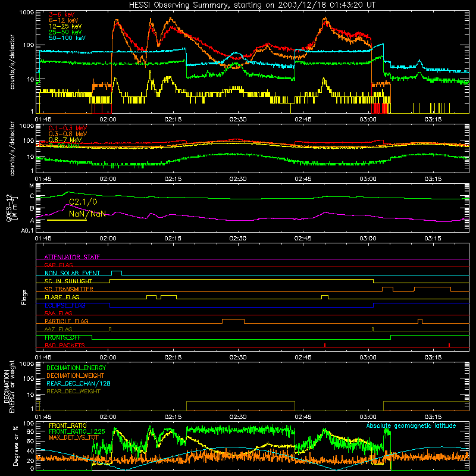Select the FLARE_FLAG label
476x476 pixels.
coord(62,297)
